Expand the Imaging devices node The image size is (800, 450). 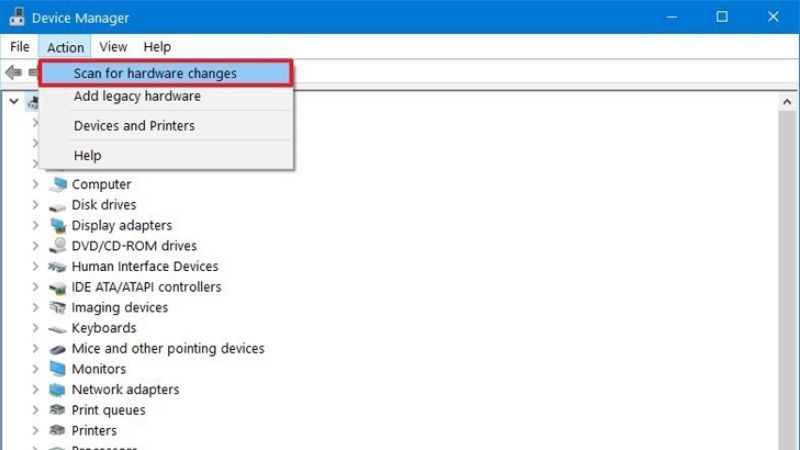click(36, 307)
